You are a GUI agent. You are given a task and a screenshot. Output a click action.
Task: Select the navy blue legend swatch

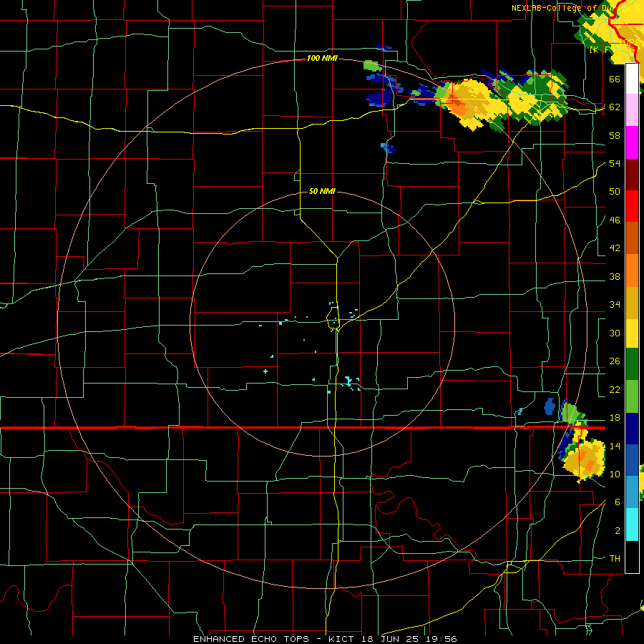pos(632,429)
